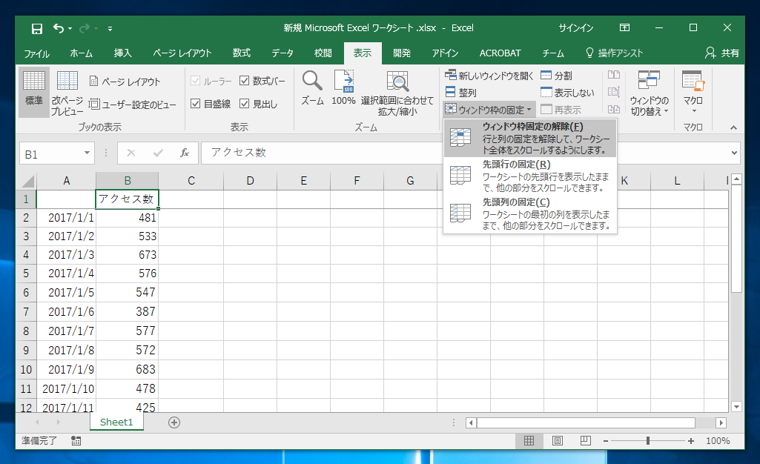Collapse the ribbon with the chevron
Image resolution: width=760 pixels, height=464 pixels.
[x=733, y=128]
